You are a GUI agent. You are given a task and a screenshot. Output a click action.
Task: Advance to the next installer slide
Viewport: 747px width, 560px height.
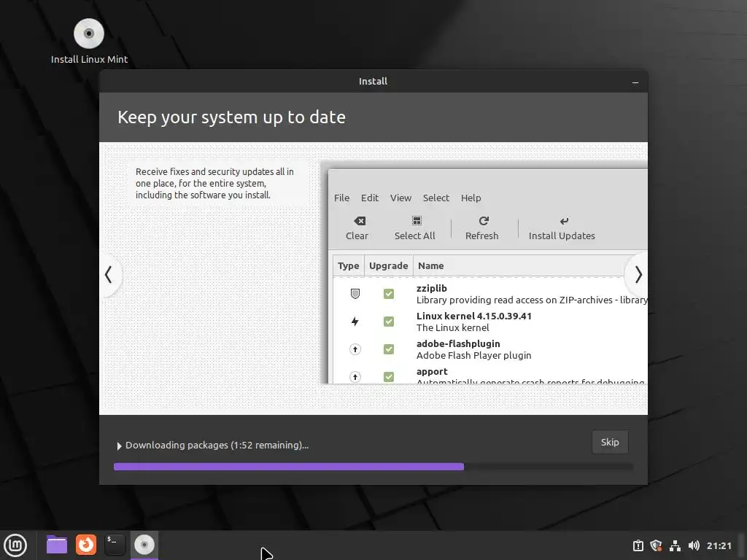tap(638, 275)
